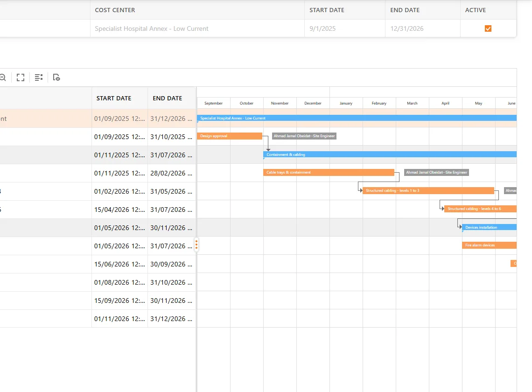The image size is (532, 392).
Task: Toggle the Active checkbox for the cost center
Action: tap(488, 28)
